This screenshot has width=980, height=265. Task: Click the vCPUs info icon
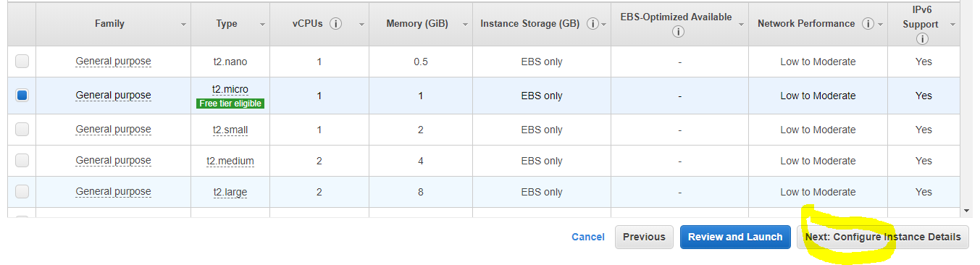335,23
